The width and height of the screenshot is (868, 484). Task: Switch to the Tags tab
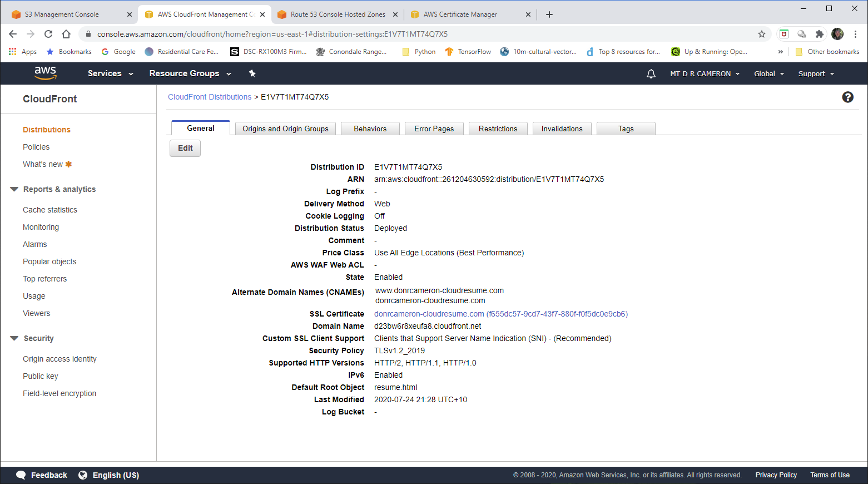pos(626,129)
